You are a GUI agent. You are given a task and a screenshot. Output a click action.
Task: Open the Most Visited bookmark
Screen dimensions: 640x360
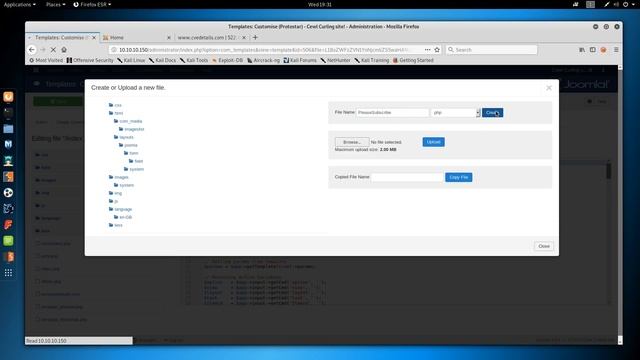pos(46,60)
